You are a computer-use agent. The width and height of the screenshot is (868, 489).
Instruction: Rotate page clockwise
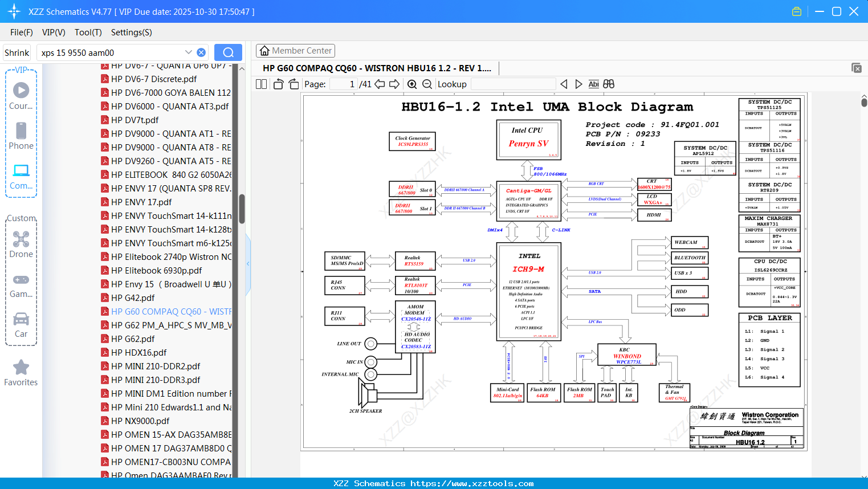tap(294, 84)
